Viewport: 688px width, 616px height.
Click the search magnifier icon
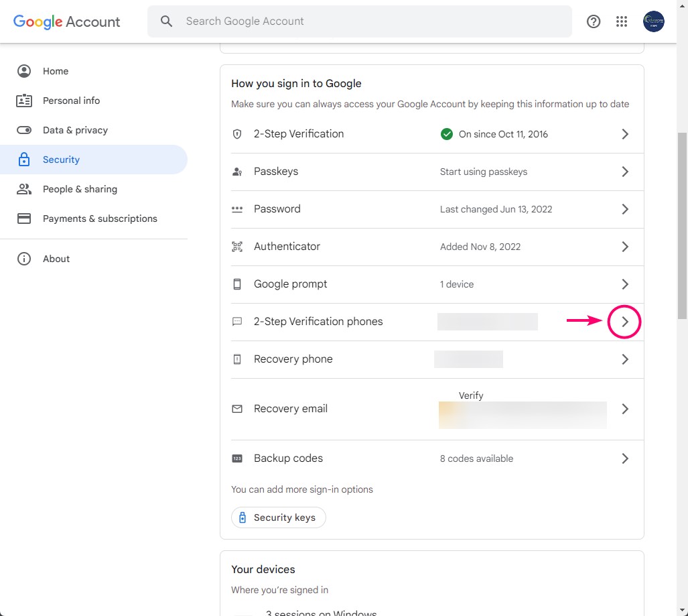[166, 21]
